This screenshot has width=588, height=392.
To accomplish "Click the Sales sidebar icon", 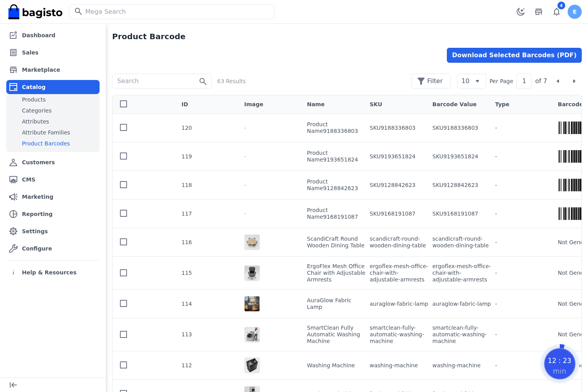I will pyautogui.click(x=13, y=53).
